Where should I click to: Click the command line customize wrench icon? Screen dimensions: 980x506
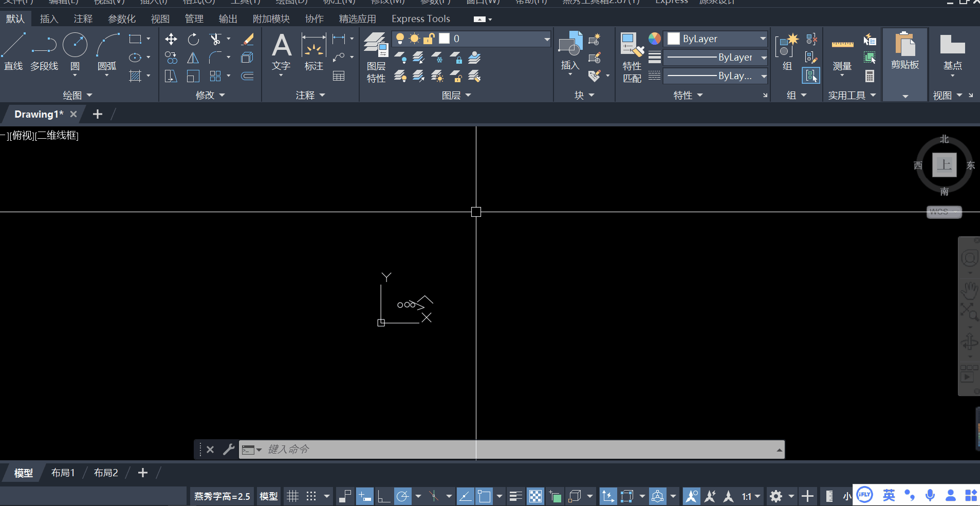pos(229,449)
